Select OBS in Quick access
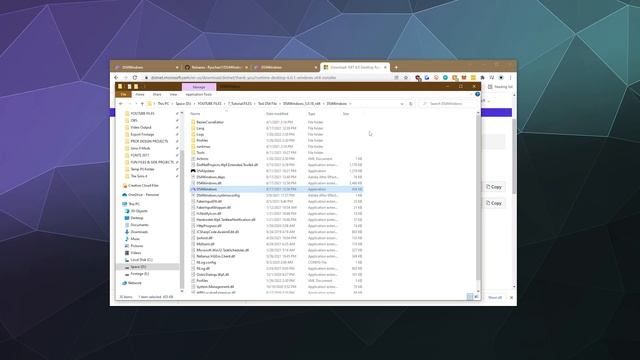640x360 pixels. (134, 120)
